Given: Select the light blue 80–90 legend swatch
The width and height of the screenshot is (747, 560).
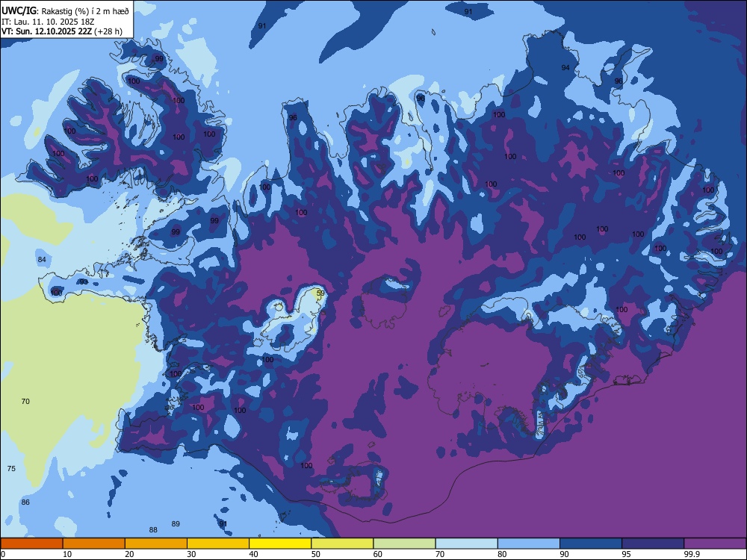Looking at the screenshot, I should tap(529, 544).
